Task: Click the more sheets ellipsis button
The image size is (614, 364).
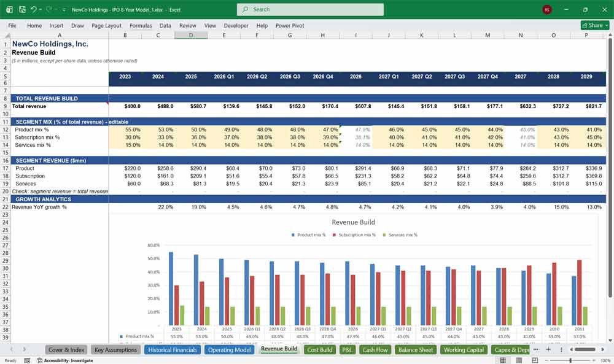Action: coord(535,349)
